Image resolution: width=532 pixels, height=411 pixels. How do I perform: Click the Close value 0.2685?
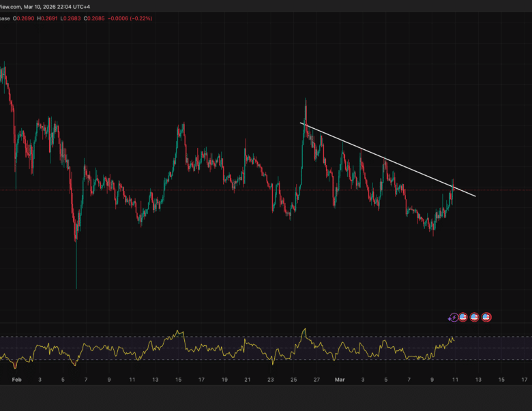95,18
